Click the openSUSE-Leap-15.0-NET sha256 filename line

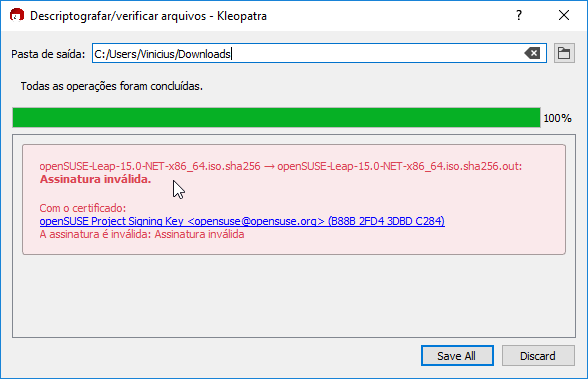pyautogui.click(x=280, y=166)
